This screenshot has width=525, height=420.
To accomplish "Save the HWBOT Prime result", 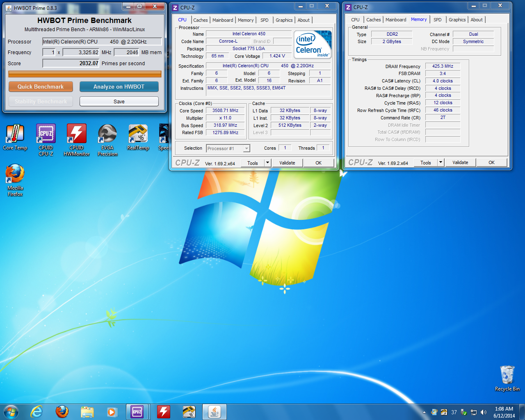I will point(119,101).
